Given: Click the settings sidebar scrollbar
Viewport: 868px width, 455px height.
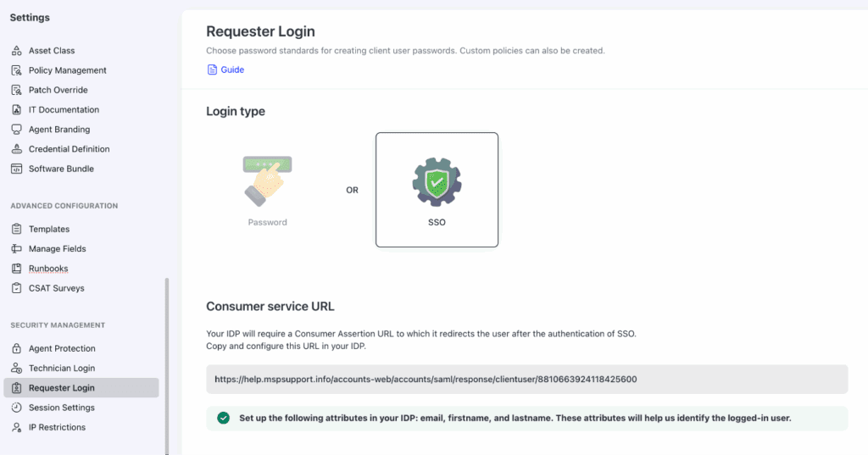Looking at the screenshot, I should (167, 364).
